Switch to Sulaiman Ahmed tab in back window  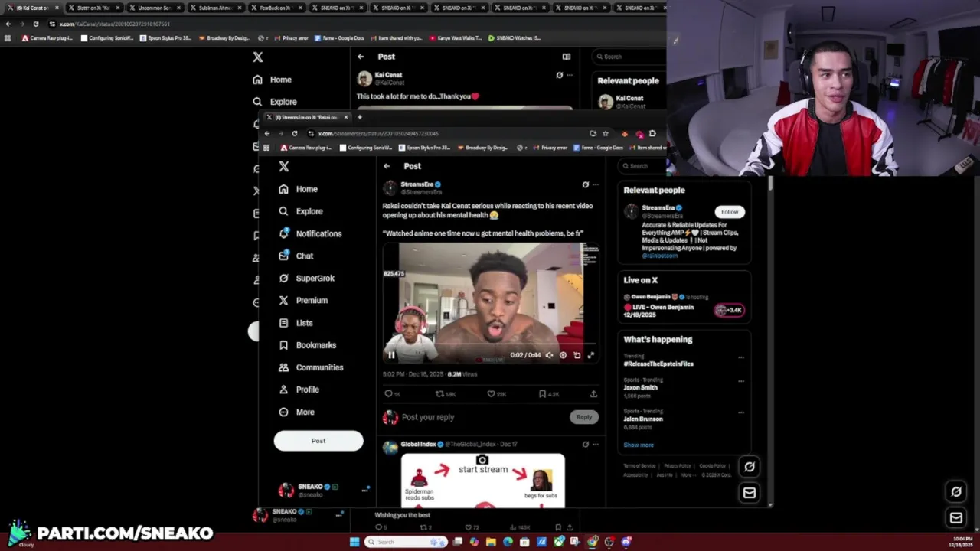pos(217,8)
